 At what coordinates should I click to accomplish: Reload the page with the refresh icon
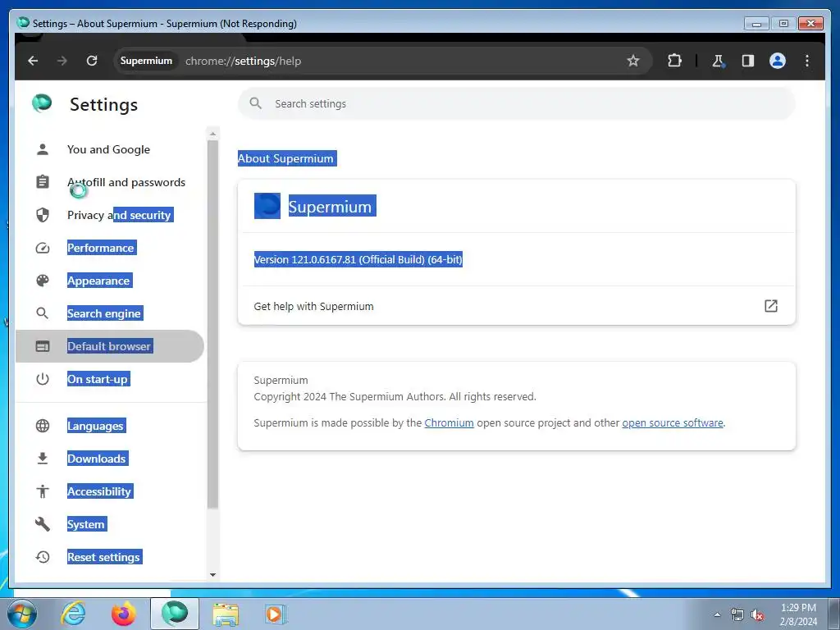(92, 61)
